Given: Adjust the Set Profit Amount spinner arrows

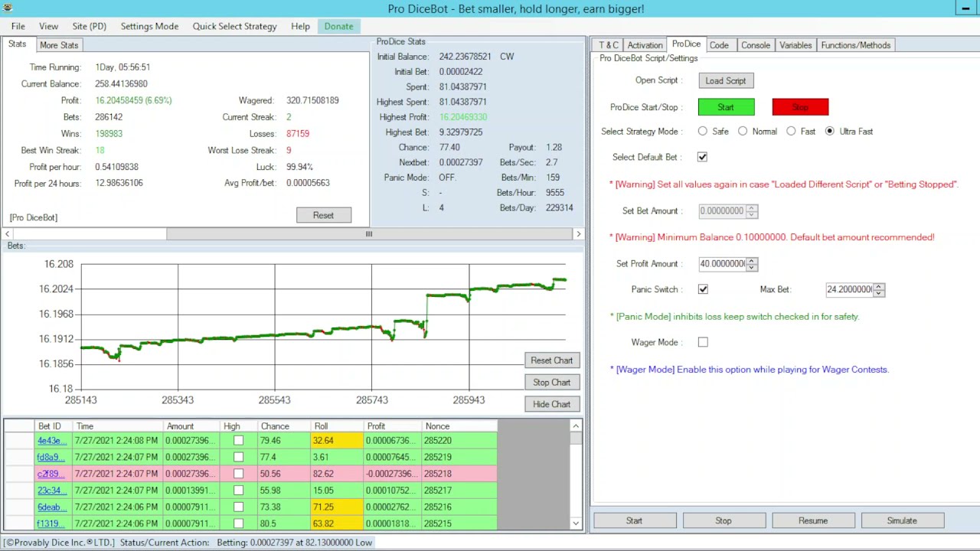Looking at the screenshot, I should (752, 263).
